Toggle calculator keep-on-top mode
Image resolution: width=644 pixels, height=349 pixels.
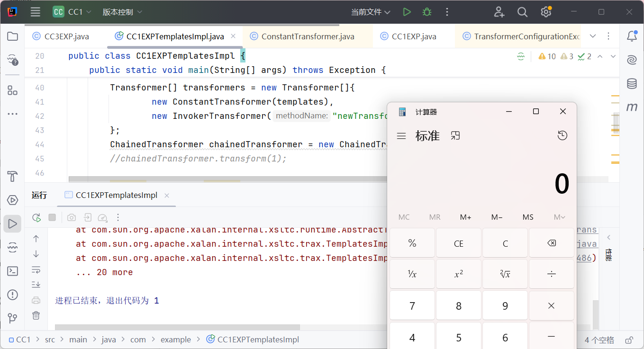pos(455,136)
